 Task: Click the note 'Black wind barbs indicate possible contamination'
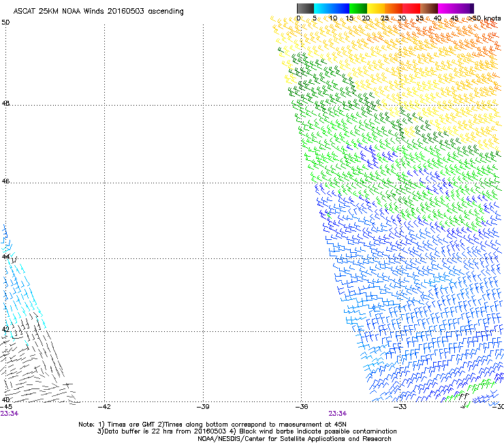tap(318, 431)
